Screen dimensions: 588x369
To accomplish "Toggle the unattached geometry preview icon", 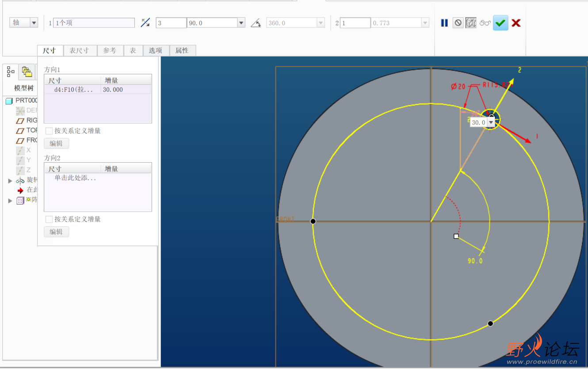I will pyautogui.click(x=471, y=23).
